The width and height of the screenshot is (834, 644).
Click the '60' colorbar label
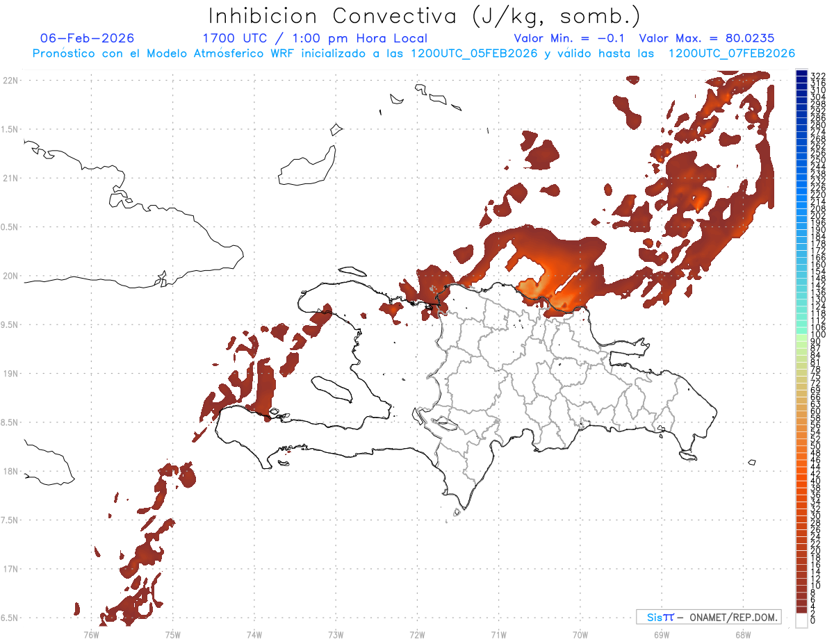(815, 411)
